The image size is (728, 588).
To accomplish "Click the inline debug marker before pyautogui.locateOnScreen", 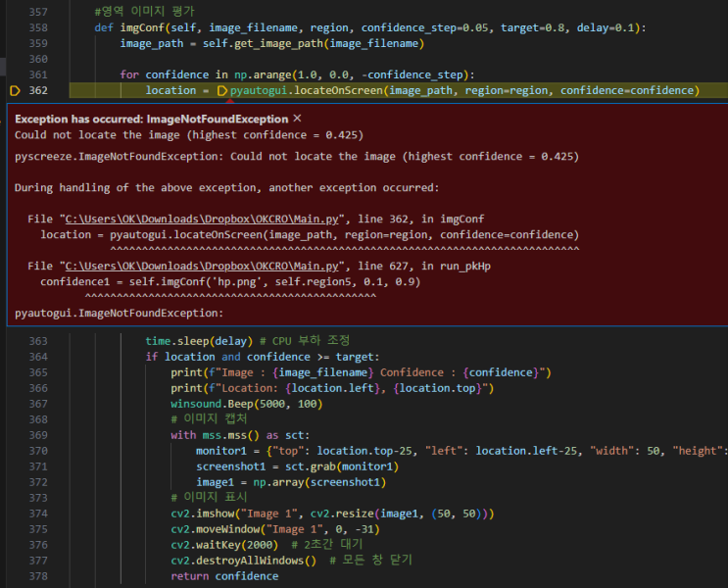I will coord(221,90).
